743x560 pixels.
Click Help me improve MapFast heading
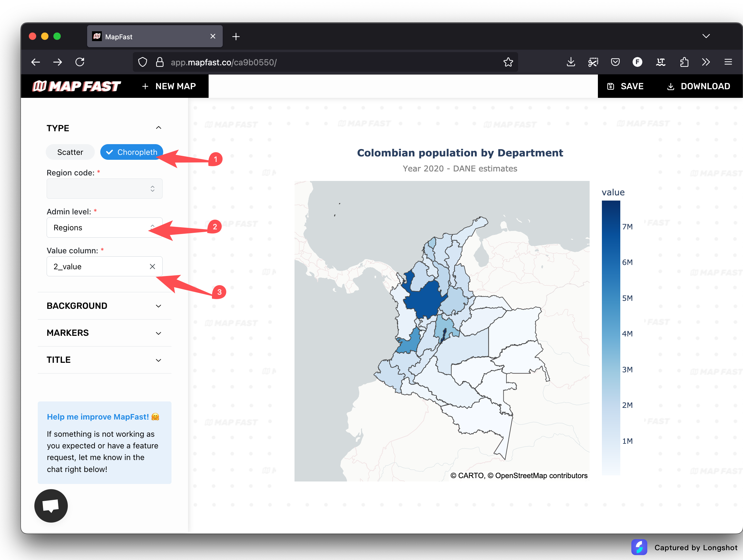(103, 417)
